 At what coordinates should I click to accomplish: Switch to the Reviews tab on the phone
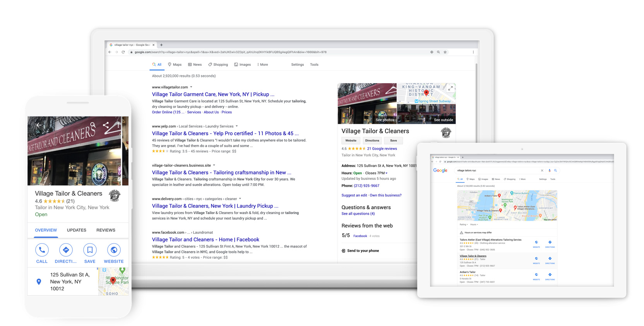click(x=106, y=230)
